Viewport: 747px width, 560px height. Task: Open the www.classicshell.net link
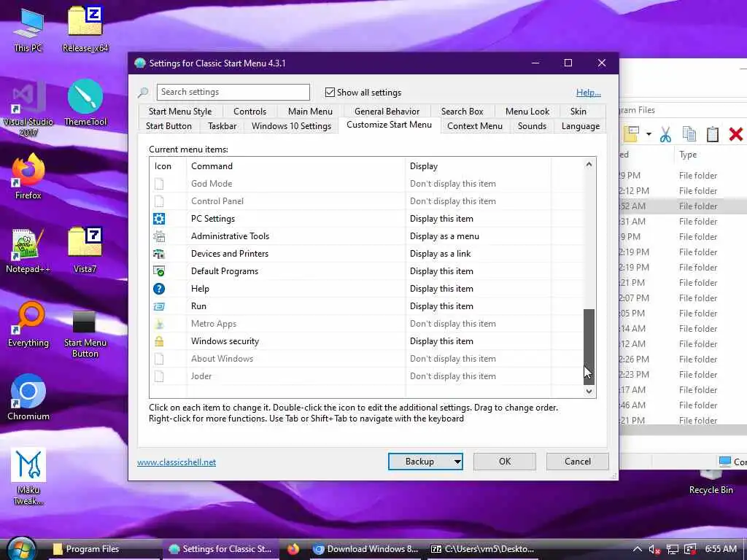177,462
